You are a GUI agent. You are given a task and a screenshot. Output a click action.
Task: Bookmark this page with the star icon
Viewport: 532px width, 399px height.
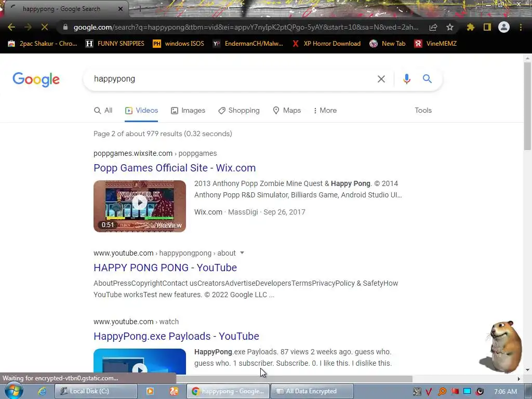pyautogui.click(x=449, y=27)
